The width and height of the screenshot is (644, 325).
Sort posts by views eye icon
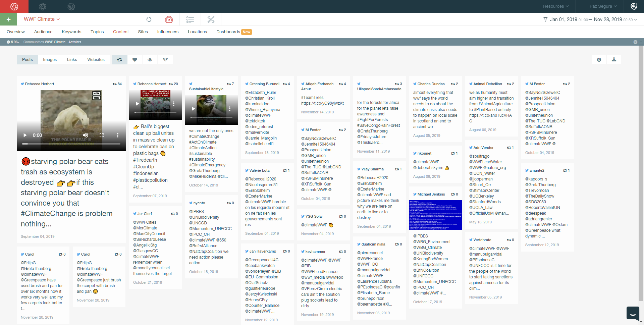(x=150, y=60)
